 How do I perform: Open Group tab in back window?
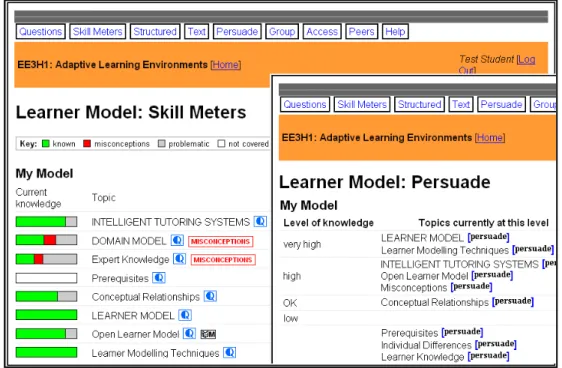pos(282,32)
